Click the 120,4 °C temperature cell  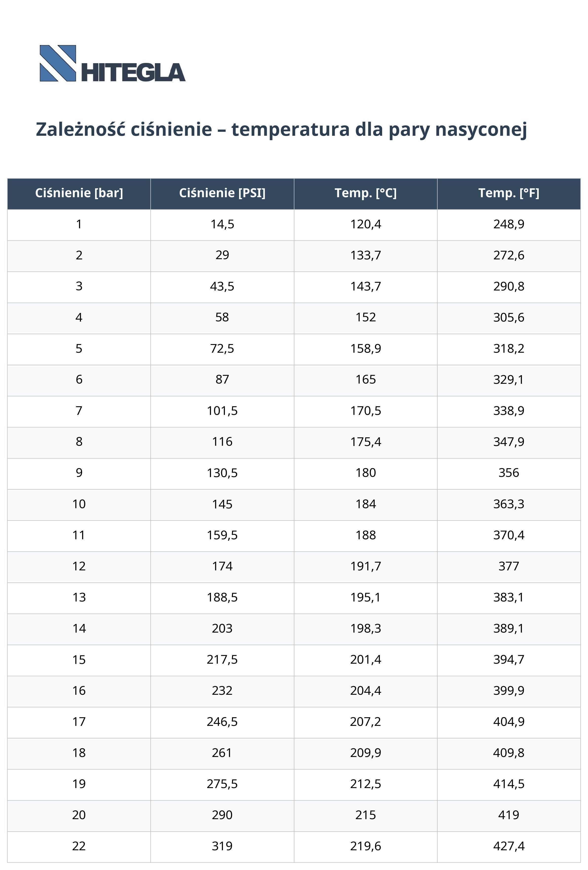pyautogui.click(x=365, y=224)
